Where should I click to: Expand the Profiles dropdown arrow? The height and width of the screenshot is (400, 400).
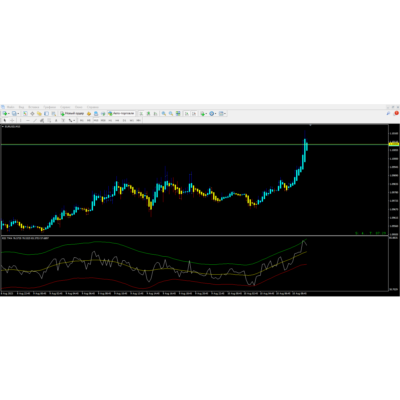point(18,114)
